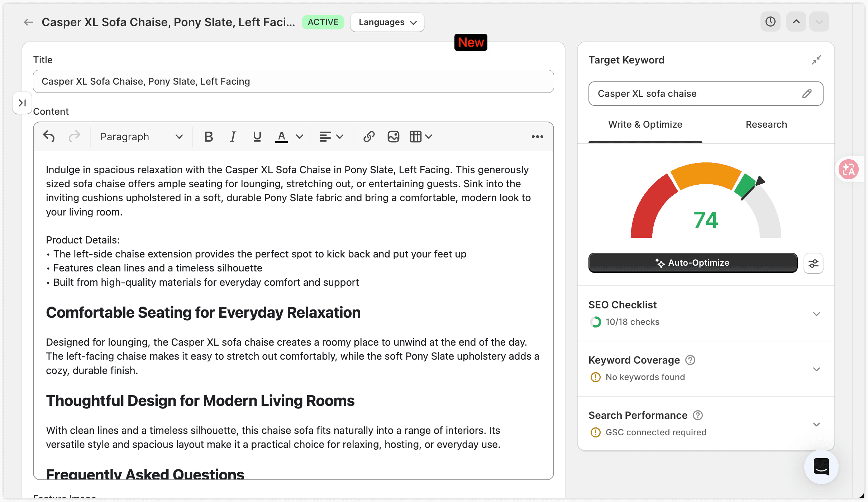Go back using the left arrow

(x=29, y=22)
